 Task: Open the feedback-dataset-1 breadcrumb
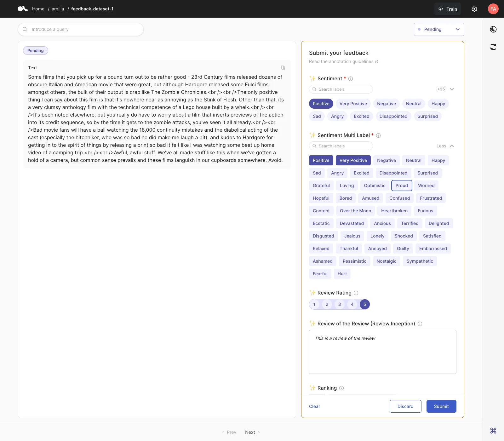pos(92,9)
